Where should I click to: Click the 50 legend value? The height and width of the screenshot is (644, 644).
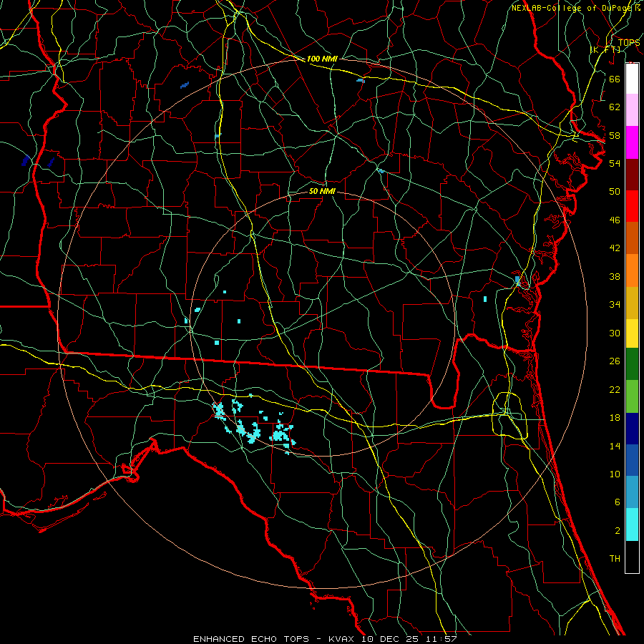(x=615, y=192)
